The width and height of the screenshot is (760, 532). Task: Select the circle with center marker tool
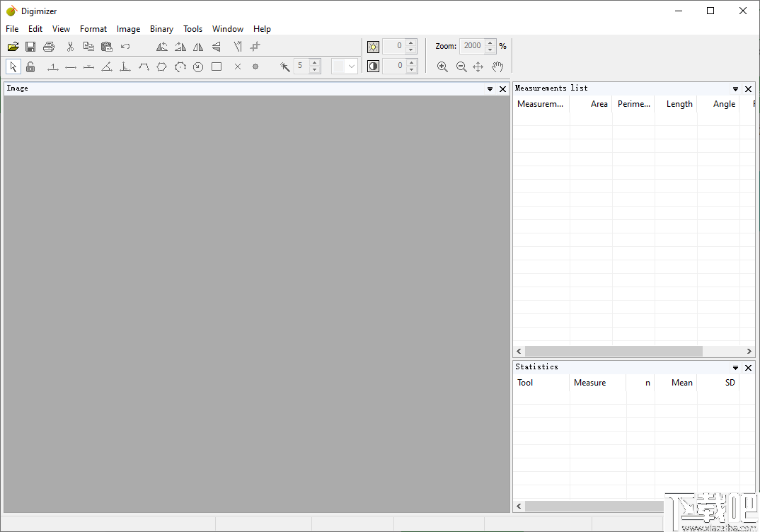pos(198,67)
